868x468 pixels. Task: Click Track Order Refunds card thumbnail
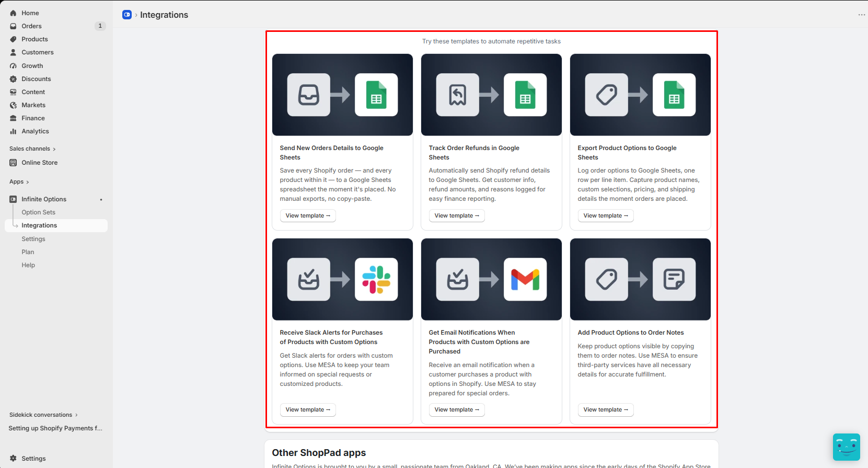(491, 95)
